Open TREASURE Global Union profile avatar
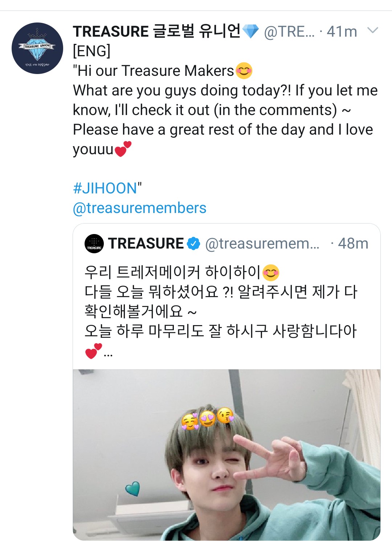Viewport: 392px width, 541px height. point(37,48)
